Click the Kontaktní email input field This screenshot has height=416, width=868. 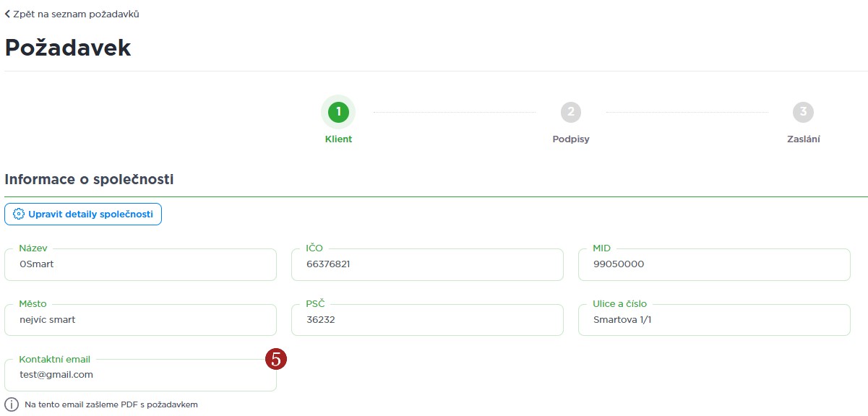(140, 376)
